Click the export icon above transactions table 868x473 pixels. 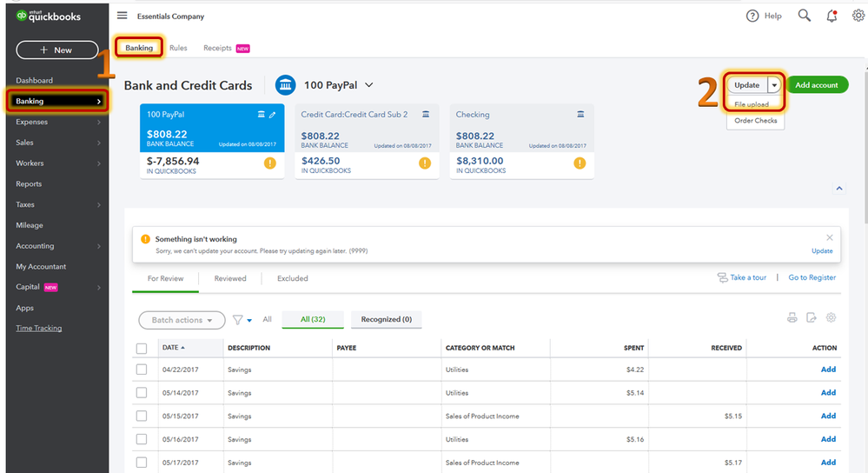[x=812, y=317]
